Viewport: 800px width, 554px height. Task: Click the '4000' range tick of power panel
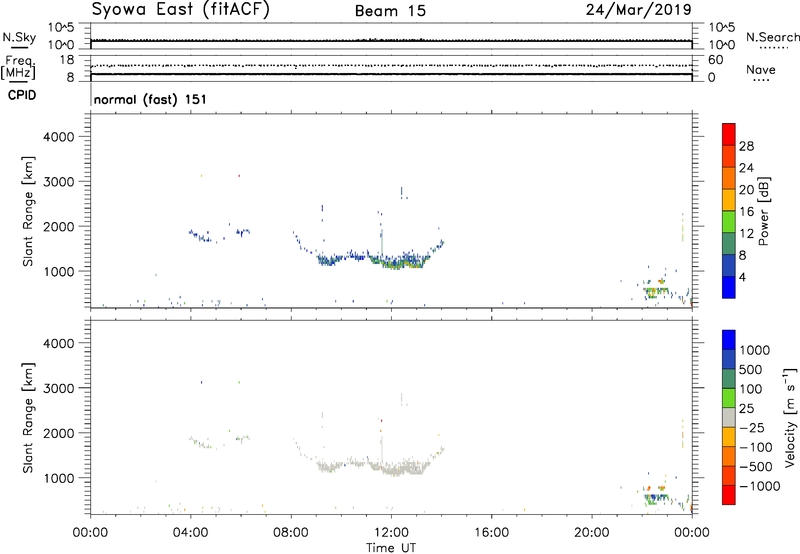point(58,137)
